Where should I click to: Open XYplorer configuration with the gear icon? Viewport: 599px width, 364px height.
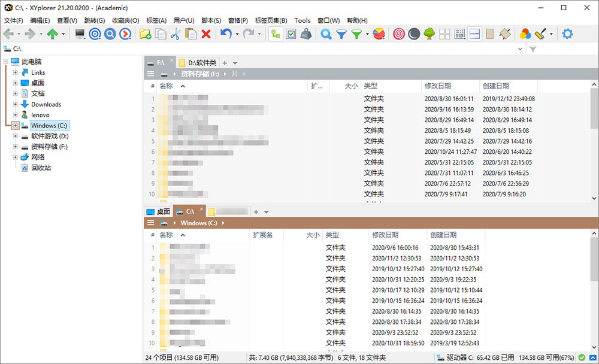click(567, 34)
